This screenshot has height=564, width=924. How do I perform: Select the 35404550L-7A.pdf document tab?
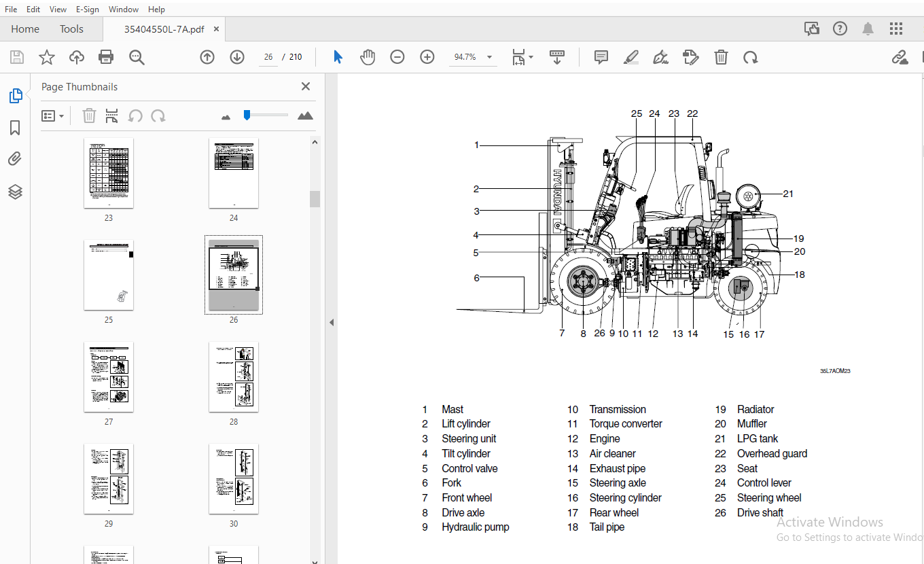click(164, 29)
